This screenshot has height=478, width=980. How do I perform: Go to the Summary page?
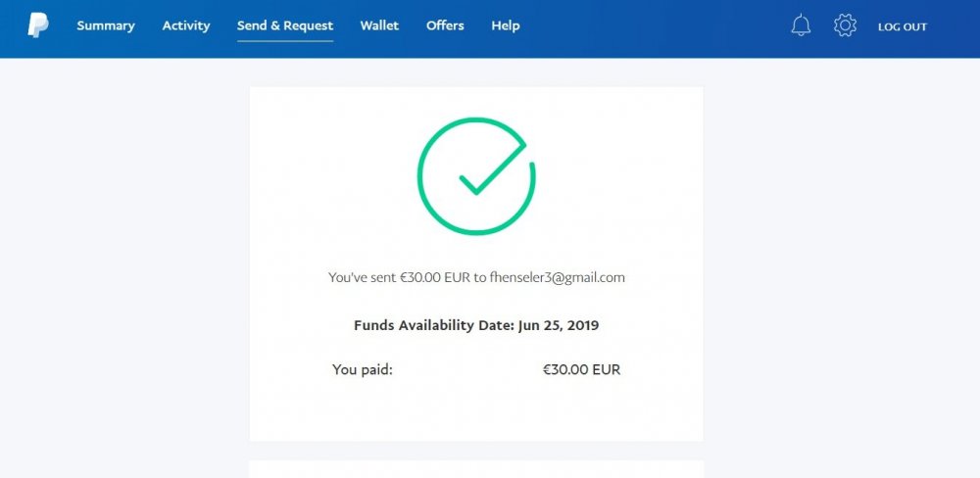[106, 25]
